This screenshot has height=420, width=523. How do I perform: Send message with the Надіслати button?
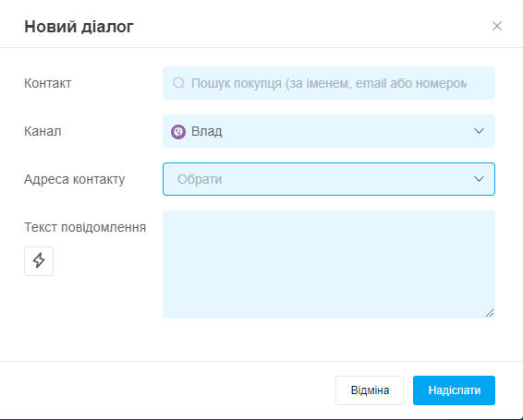454,390
